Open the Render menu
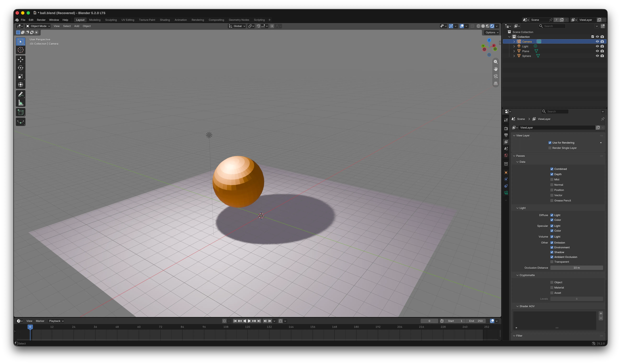621x364 pixels. [41, 20]
